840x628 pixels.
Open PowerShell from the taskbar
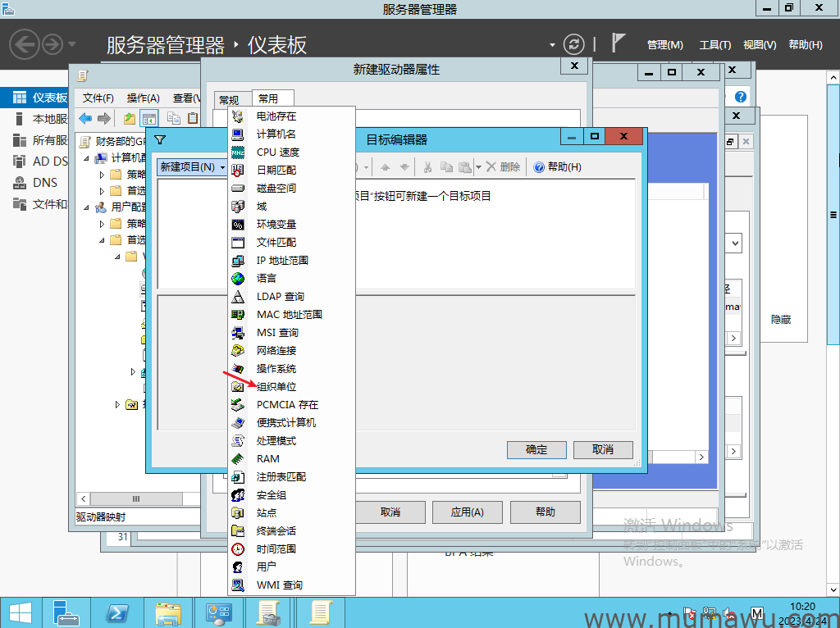click(x=117, y=612)
